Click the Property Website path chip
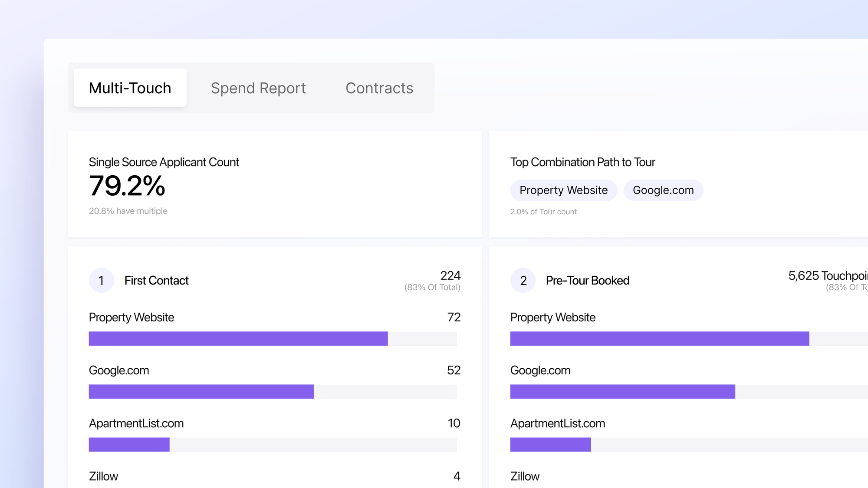The width and height of the screenshot is (868, 488). tap(563, 190)
